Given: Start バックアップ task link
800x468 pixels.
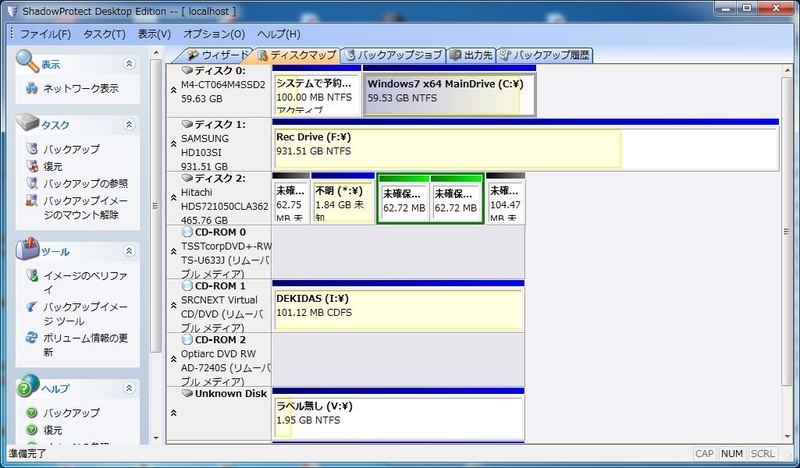Looking at the screenshot, I should tap(71, 149).
